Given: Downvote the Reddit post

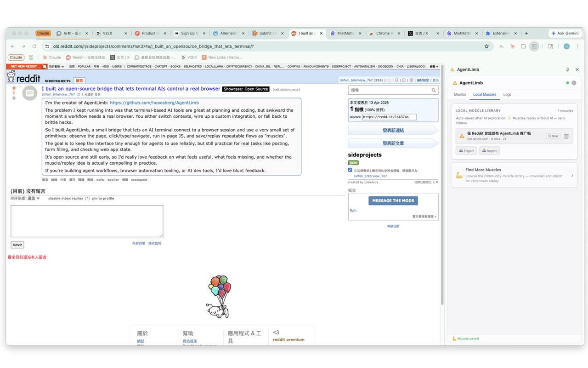Looking at the screenshot, I should [x=14, y=98].
